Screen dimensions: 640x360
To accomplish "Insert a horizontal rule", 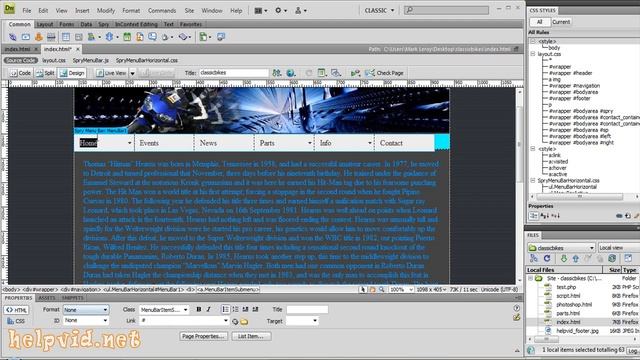I will click(x=51, y=37).
